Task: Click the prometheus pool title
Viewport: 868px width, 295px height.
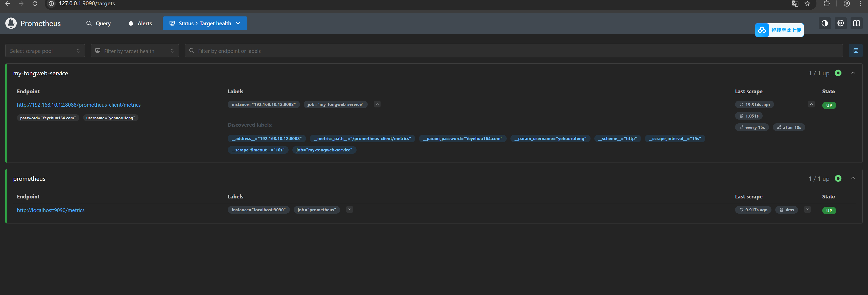Action: pos(29,179)
